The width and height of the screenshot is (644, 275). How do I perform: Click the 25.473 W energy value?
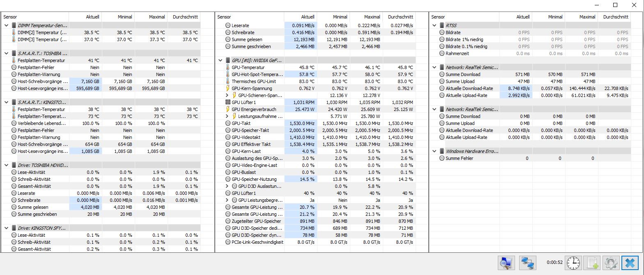305,109
